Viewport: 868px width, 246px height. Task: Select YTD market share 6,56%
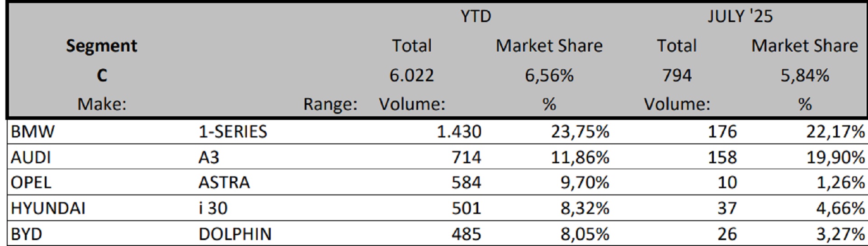coord(549,75)
